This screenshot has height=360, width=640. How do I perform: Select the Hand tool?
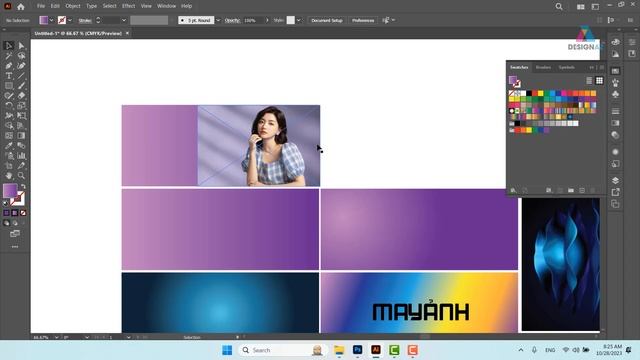tap(9, 176)
